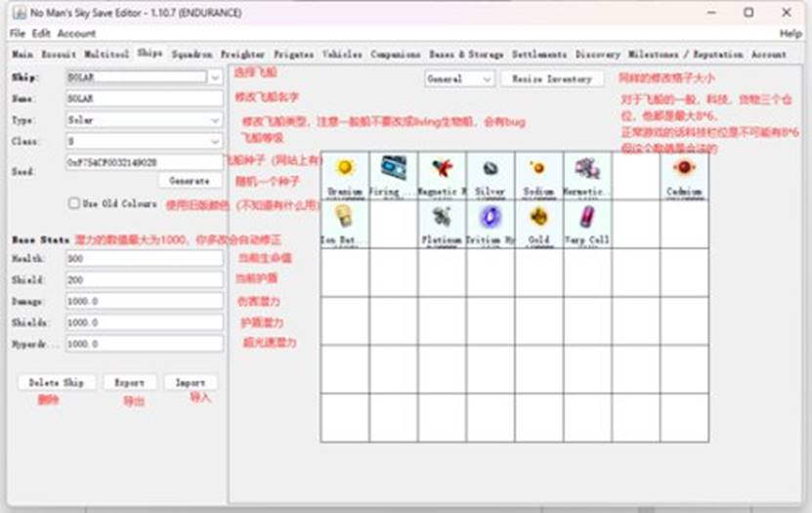Click the save editor app icon in title bar
The height and width of the screenshot is (513, 812).
pos(20,13)
